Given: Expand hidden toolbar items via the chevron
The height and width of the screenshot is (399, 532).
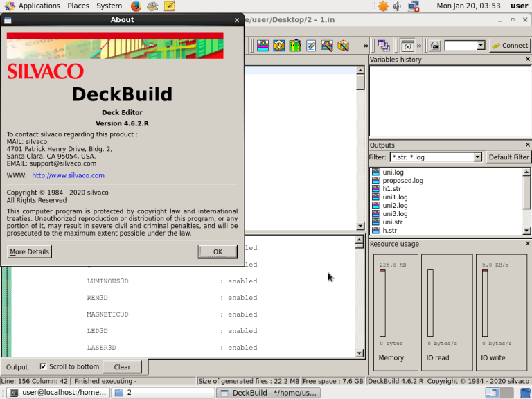Looking at the screenshot, I should 366,46.
